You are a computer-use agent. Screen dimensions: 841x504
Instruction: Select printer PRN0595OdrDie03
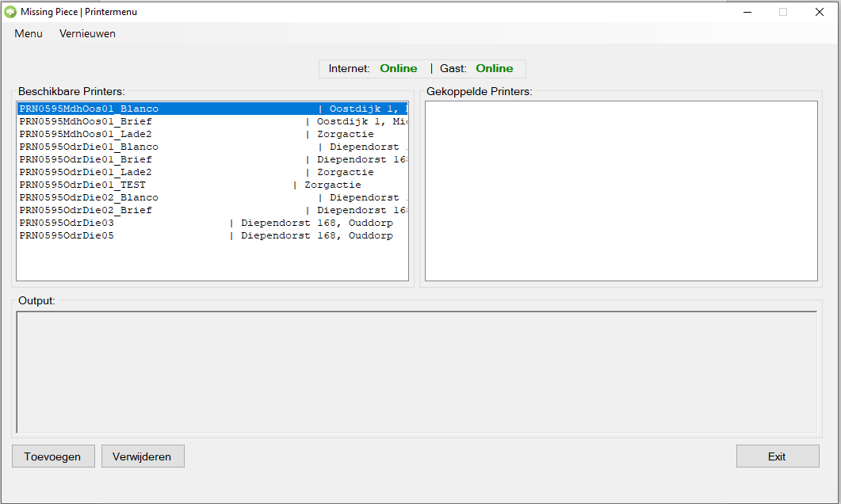tap(67, 223)
